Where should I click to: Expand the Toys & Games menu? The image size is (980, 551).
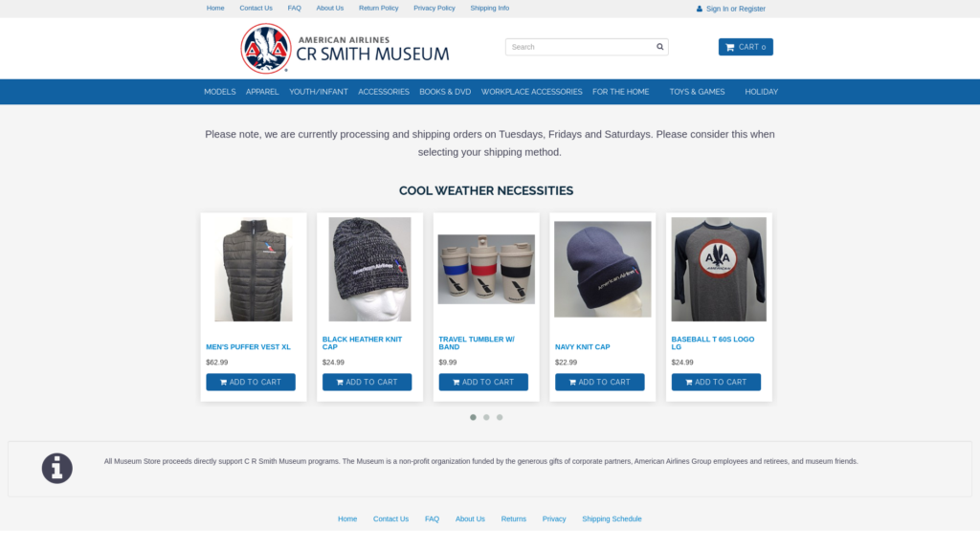pos(697,92)
